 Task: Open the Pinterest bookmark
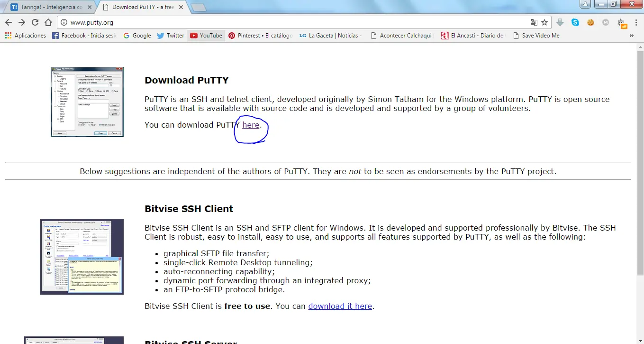coord(261,36)
